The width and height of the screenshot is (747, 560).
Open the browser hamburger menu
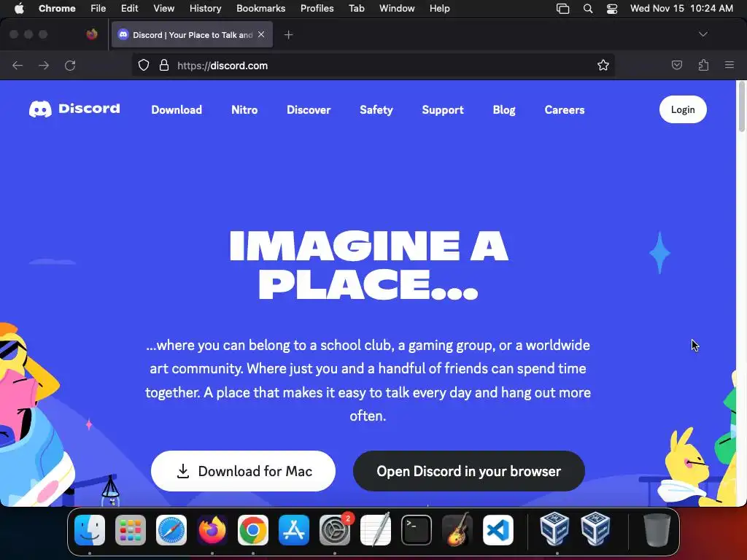pos(729,65)
